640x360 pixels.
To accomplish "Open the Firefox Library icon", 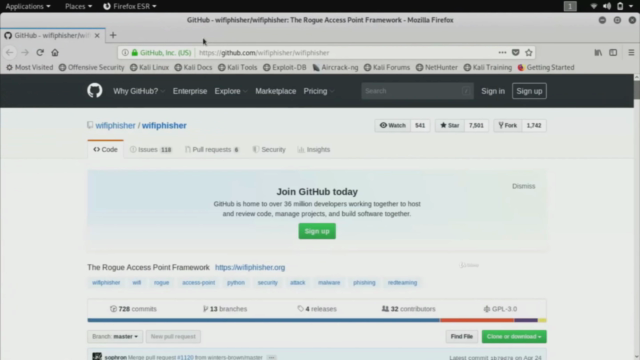I will point(598,53).
